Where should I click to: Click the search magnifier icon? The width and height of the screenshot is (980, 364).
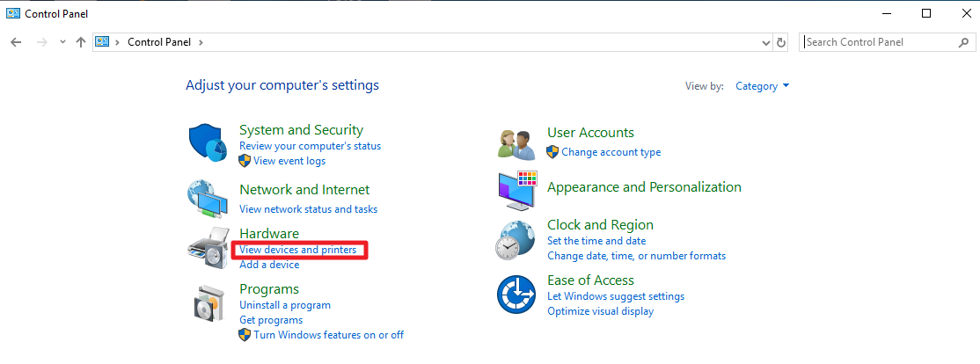[963, 42]
